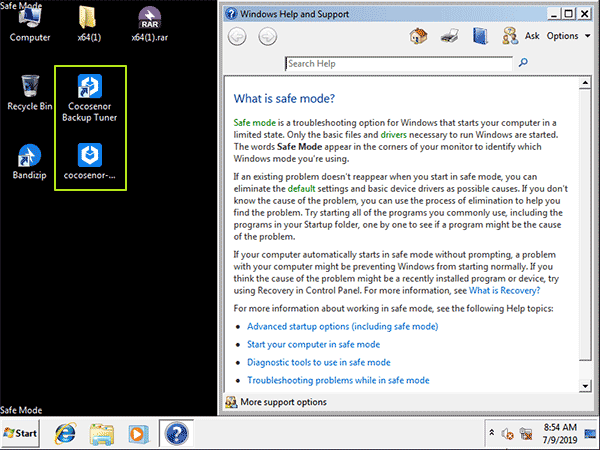Minimize the Windows Help and Support window
The image size is (600, 450).
[x=554, y=14]
